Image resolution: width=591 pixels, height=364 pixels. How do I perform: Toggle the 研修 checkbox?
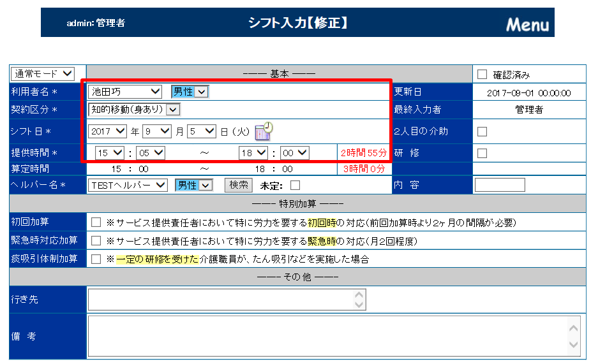[x=483, y=153]
